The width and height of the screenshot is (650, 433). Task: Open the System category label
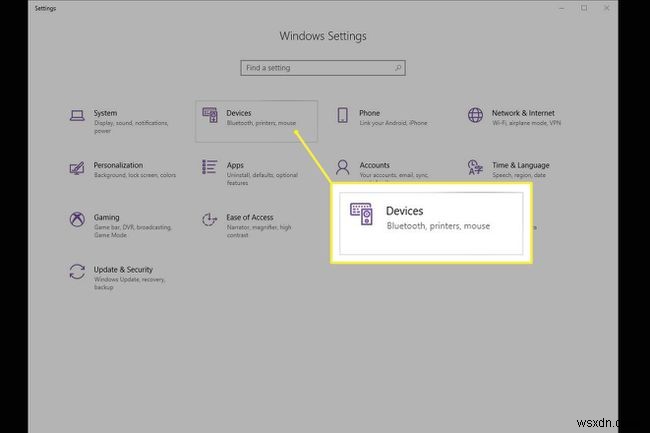pyautogui.click(x=105, y=113)
